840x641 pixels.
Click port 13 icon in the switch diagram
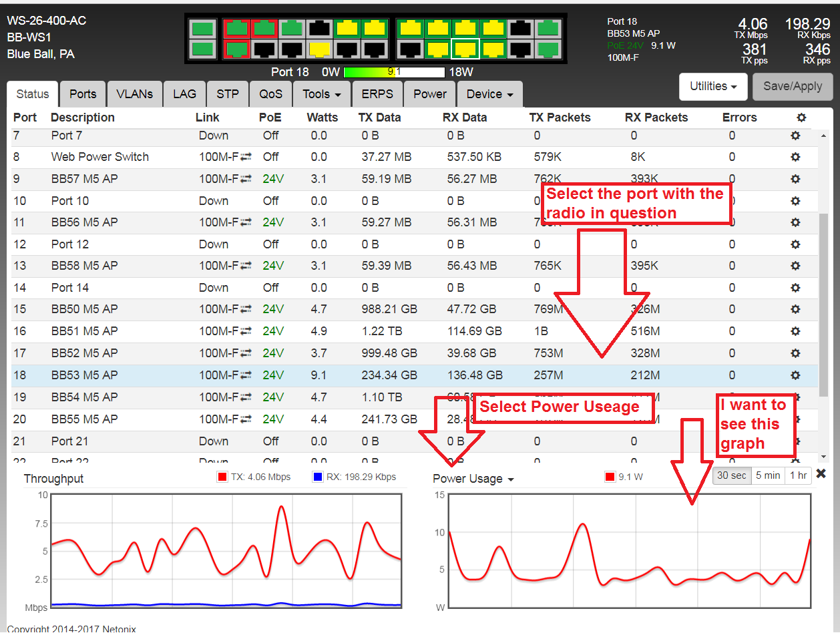[x=410, y=28]
